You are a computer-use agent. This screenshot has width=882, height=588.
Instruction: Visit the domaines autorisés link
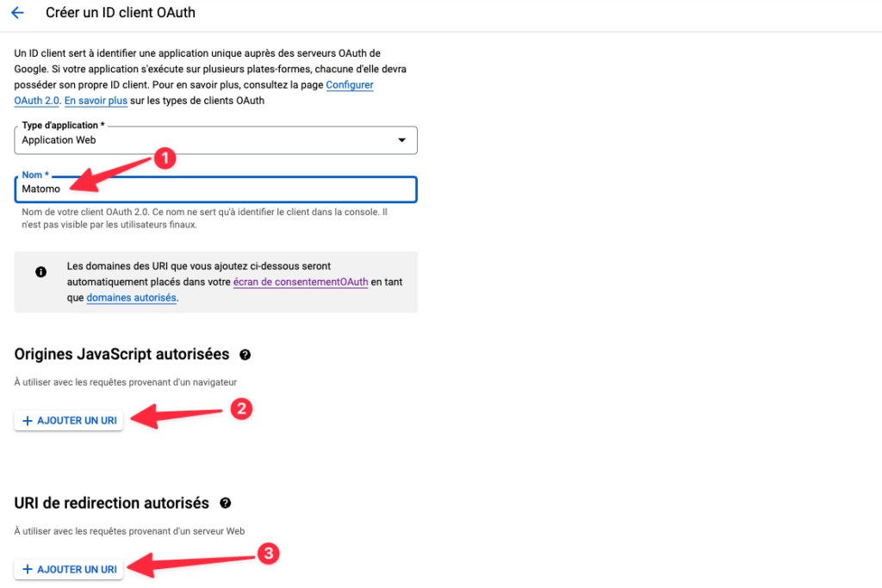point(131,298)
